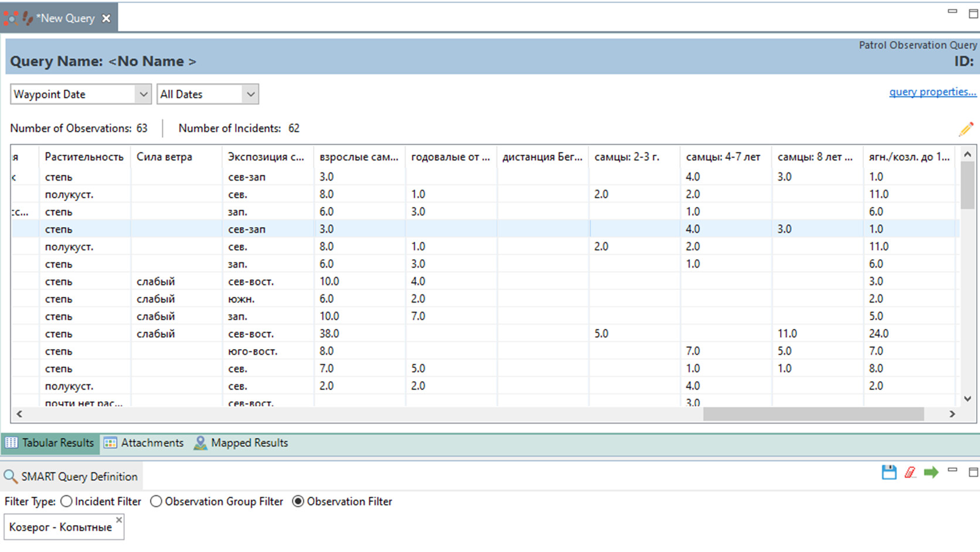980x552 pixels.
Task: Click the Растительность column header
Action: click(84, 157)
